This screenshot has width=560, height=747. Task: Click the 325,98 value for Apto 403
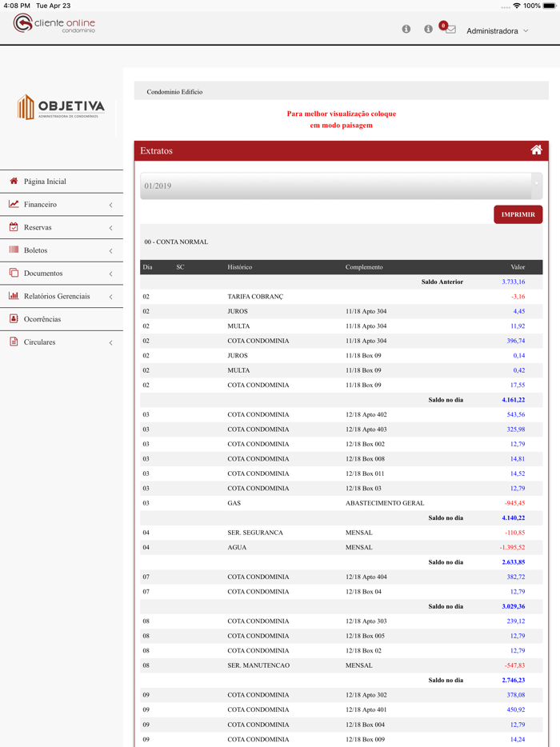click(x=516, y=429)
